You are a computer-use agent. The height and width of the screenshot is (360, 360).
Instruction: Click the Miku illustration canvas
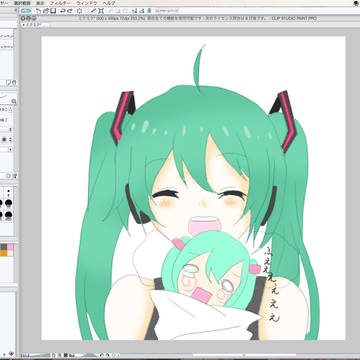tap(193, 188)
